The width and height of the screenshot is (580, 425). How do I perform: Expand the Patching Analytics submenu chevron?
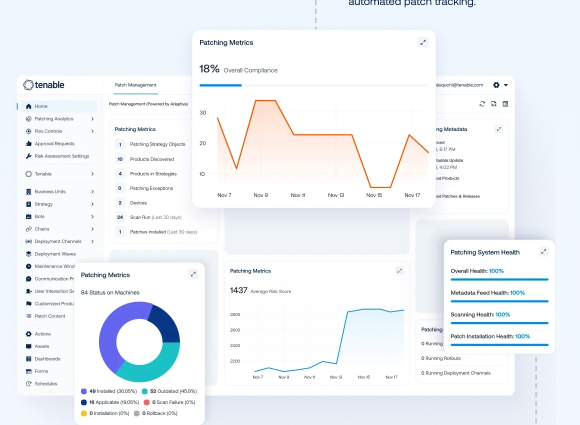[92, 119]
